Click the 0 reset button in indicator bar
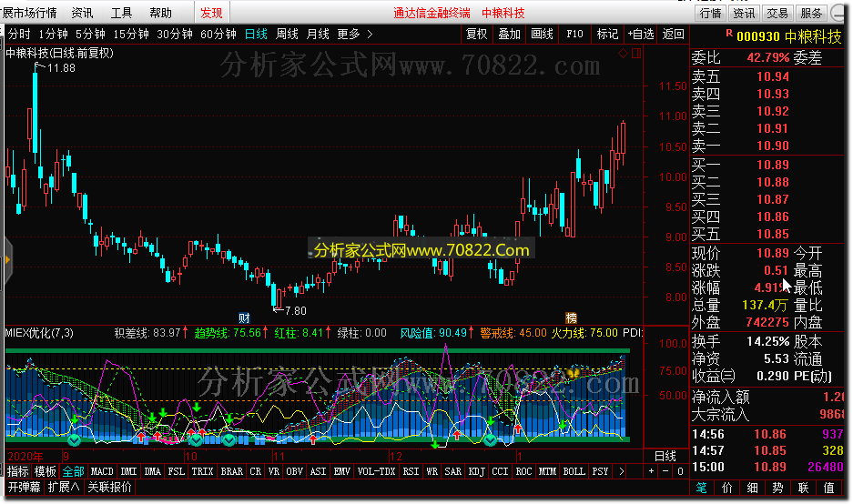 [x=680, y=471]
